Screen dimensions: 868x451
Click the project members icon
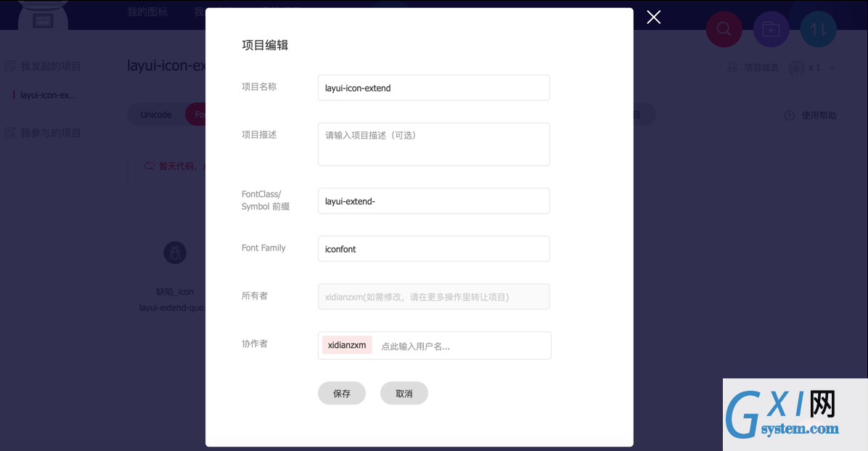732,67
